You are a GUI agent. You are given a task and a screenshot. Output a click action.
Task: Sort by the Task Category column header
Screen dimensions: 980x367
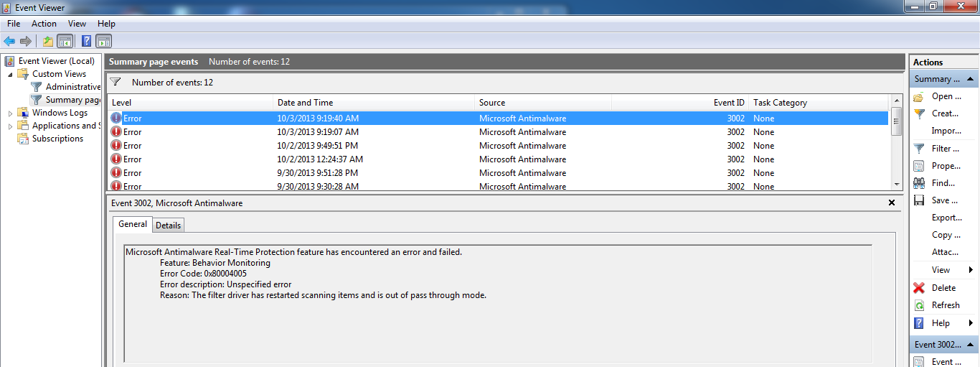(819, 103)
